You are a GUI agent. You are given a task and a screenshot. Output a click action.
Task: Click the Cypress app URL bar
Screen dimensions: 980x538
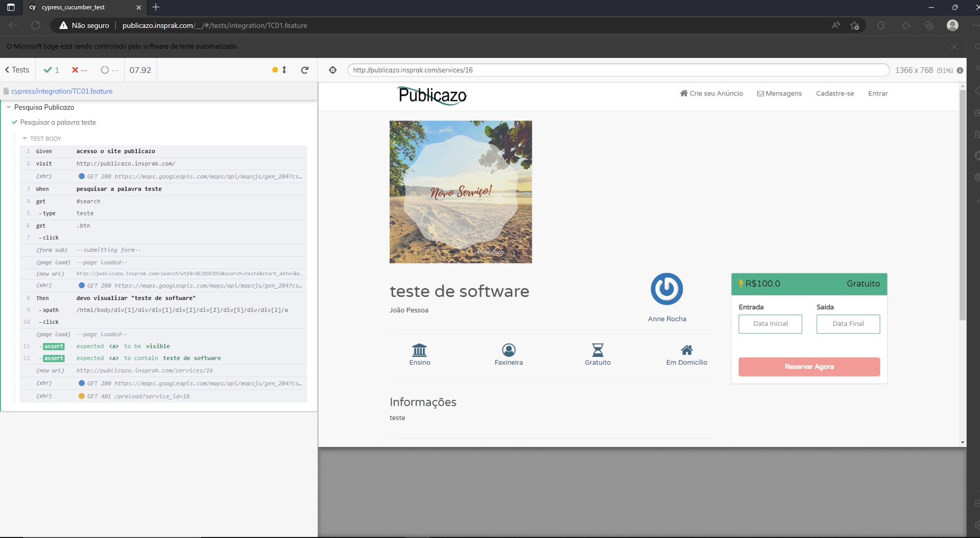[x=618, y=70]
